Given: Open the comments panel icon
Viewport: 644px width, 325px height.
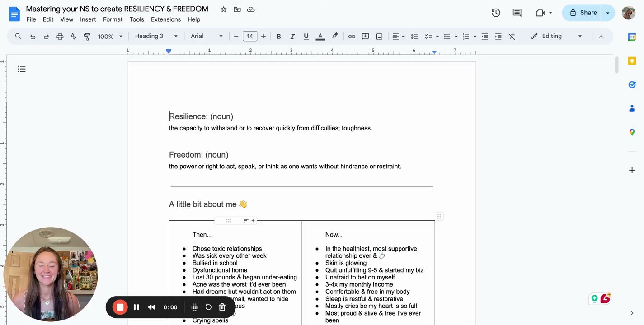Looking at the screenshot, I should (517, 13).
